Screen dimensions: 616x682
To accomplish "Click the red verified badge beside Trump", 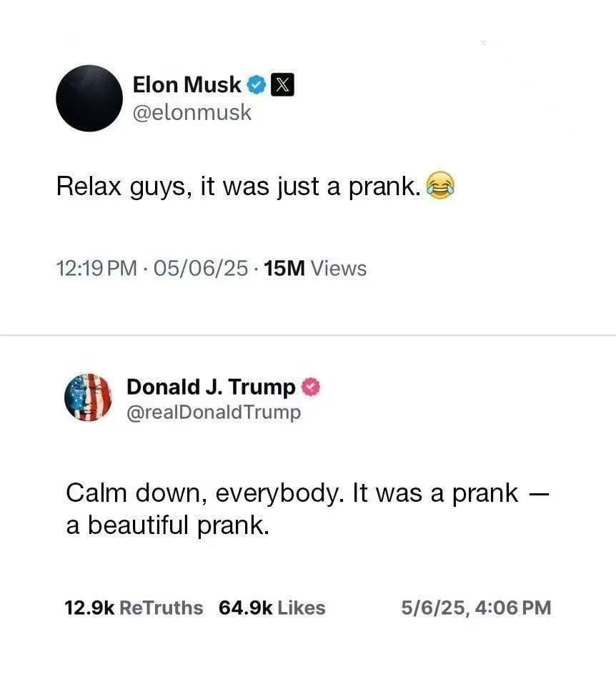I will (x=311, y=387).
